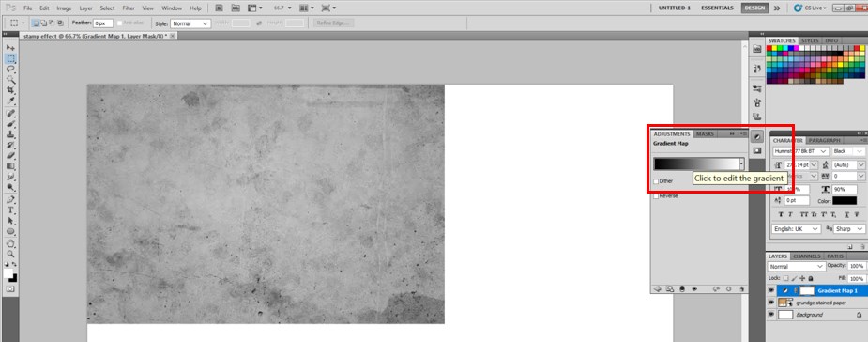This screenshot has height=342, width=868.
Task: Select the Spot Healing Brush tool
Action: point(10,113)
